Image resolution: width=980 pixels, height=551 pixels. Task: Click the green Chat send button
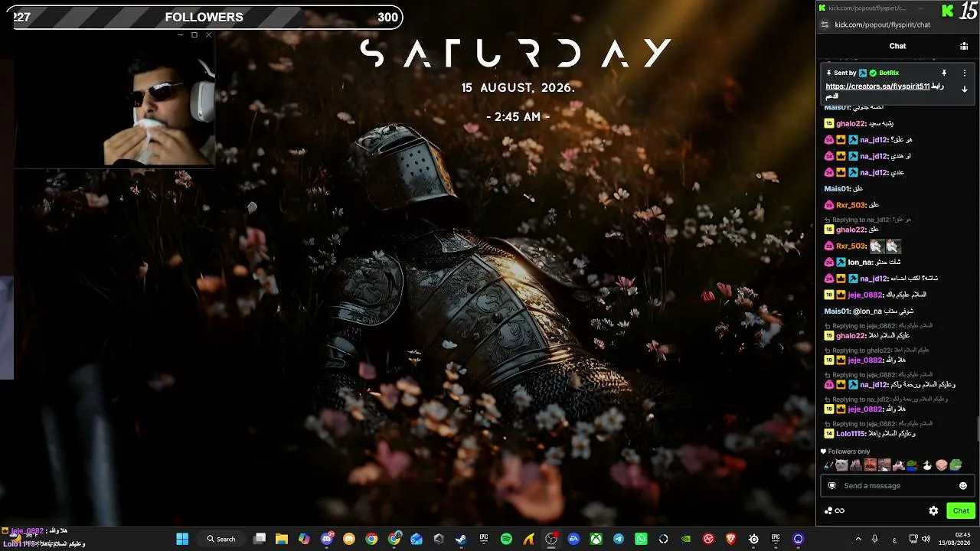click(961, 510)
